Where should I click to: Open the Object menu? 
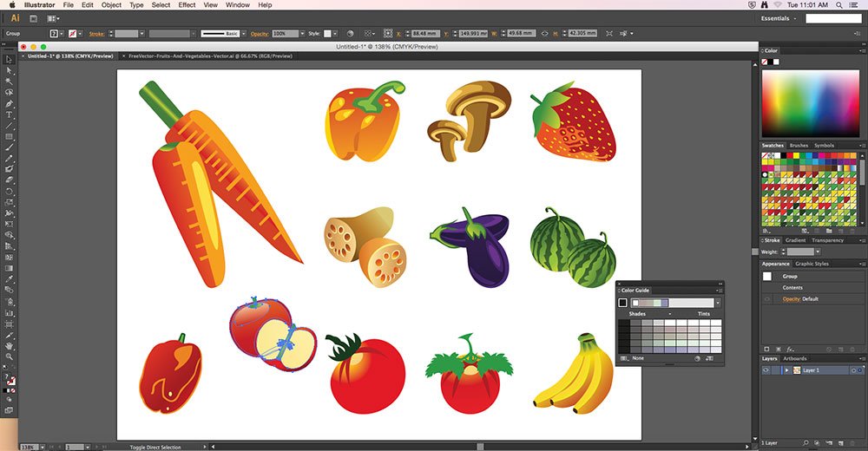[111, 5]
